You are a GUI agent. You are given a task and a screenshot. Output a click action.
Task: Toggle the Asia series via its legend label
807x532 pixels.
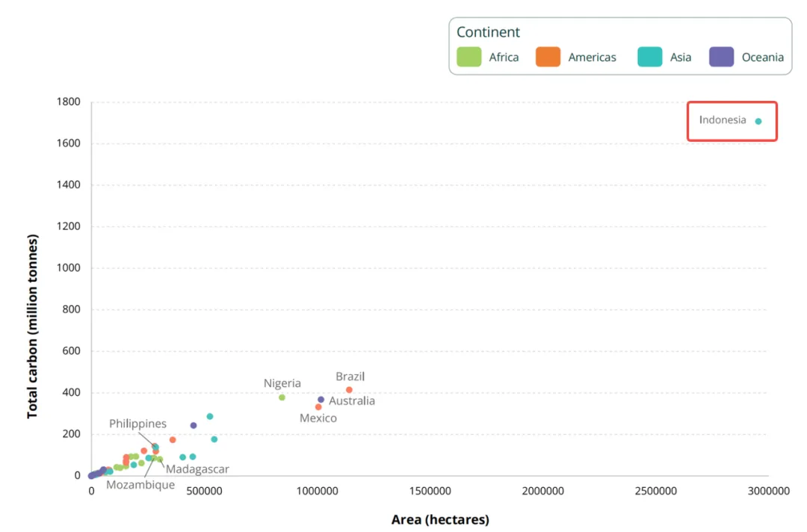(x=680, y=58)
